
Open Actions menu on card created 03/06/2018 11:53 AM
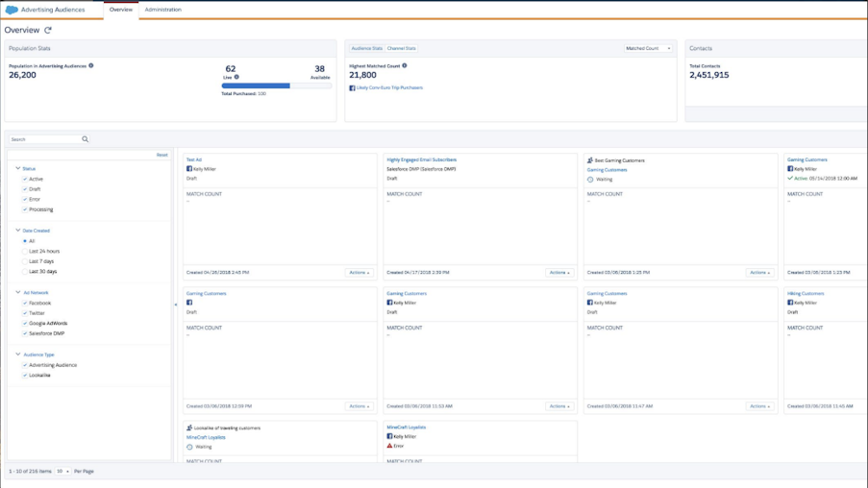point(559,406)
